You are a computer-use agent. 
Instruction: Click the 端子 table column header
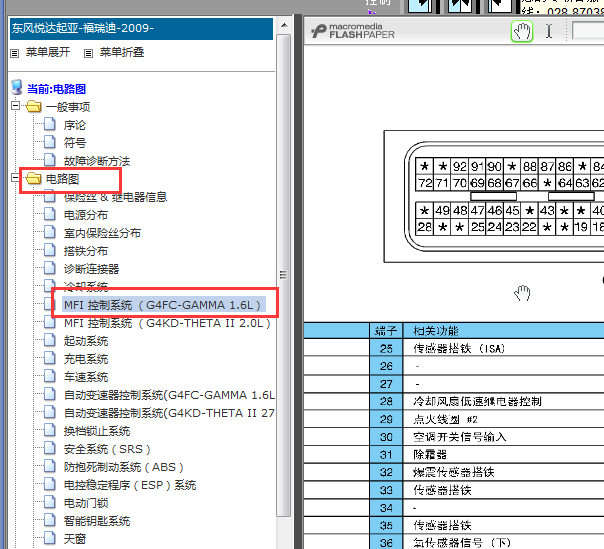[x=386, y=331]
